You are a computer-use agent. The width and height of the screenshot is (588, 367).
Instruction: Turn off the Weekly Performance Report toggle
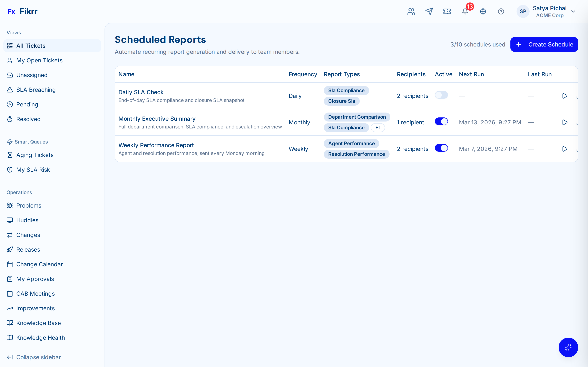441,148
